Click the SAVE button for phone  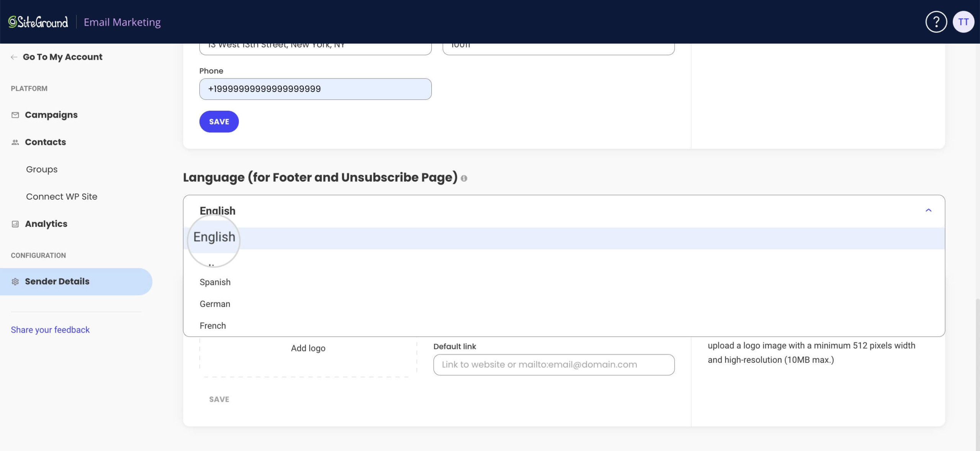pyautogui.click(x=219, y=121)
